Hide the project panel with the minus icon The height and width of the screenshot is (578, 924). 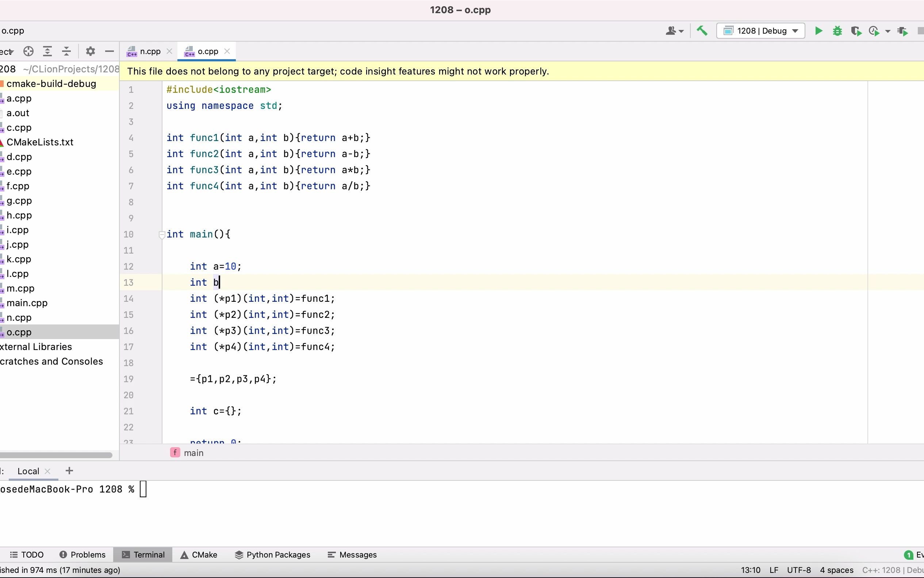pos(109,51)
